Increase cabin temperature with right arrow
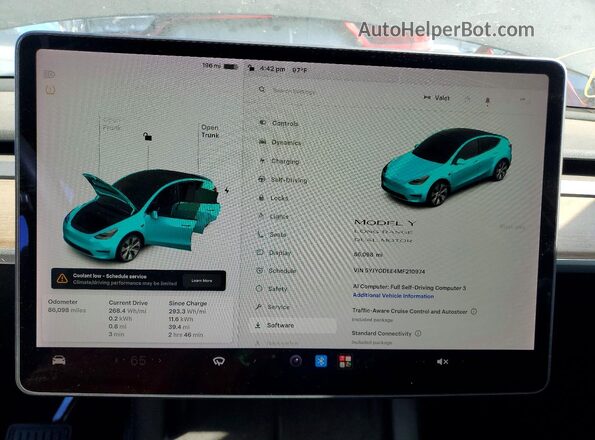This screenshot has height=440, width=595. click(161, 361)
